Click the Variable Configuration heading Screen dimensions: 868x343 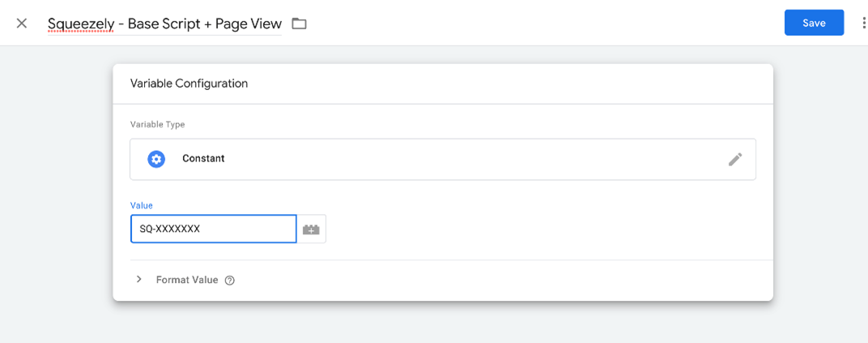coord(189,83)
